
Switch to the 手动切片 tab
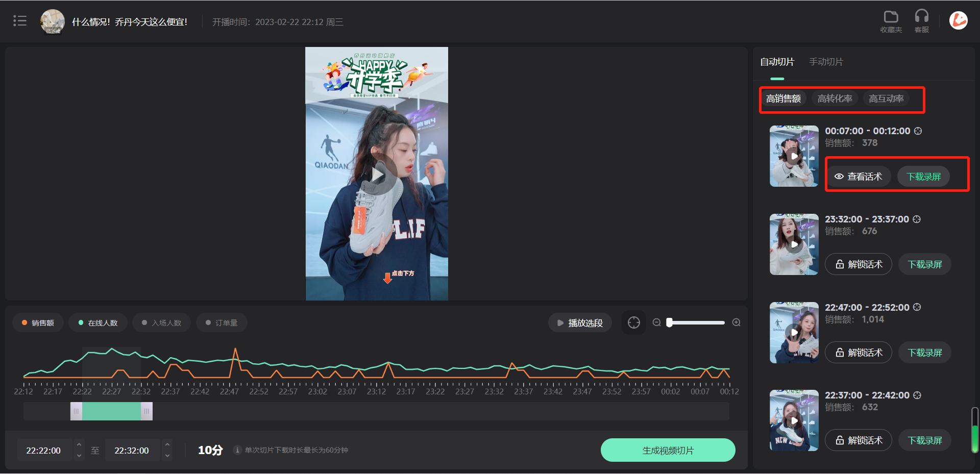(826, 62)
